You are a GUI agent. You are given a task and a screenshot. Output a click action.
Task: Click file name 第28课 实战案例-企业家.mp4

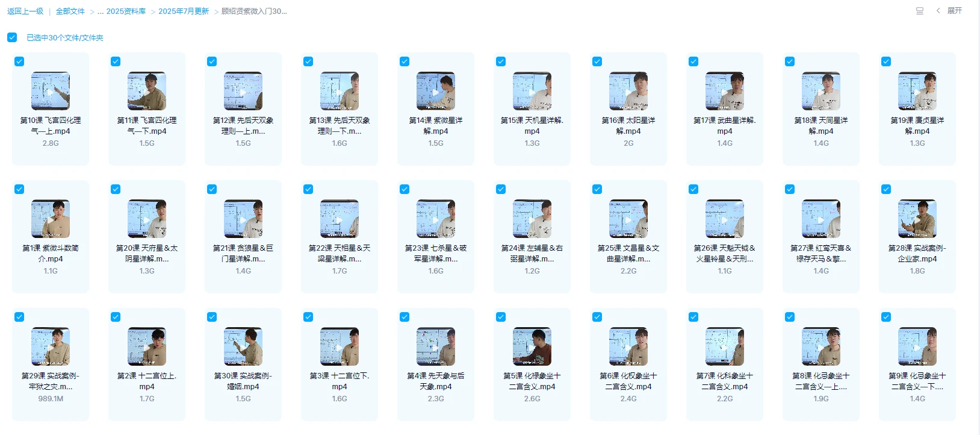pos(917,253)
